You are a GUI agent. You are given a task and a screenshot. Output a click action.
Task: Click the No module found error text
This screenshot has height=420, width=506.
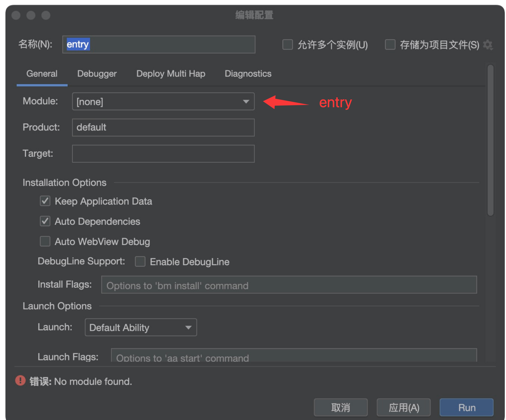click(x=93, y=381)
